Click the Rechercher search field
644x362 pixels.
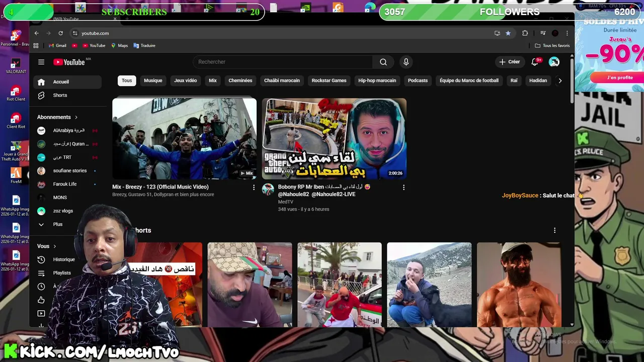(x=283, y=62)
